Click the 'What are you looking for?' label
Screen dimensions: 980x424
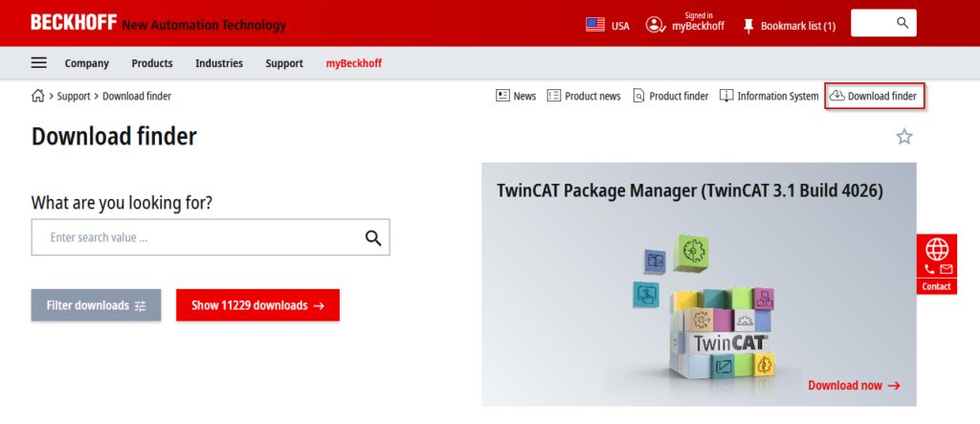point(122,203)
